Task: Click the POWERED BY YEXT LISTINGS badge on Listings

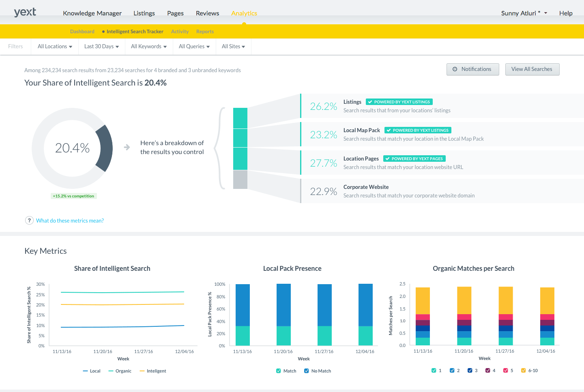Action: coord(399,102)
